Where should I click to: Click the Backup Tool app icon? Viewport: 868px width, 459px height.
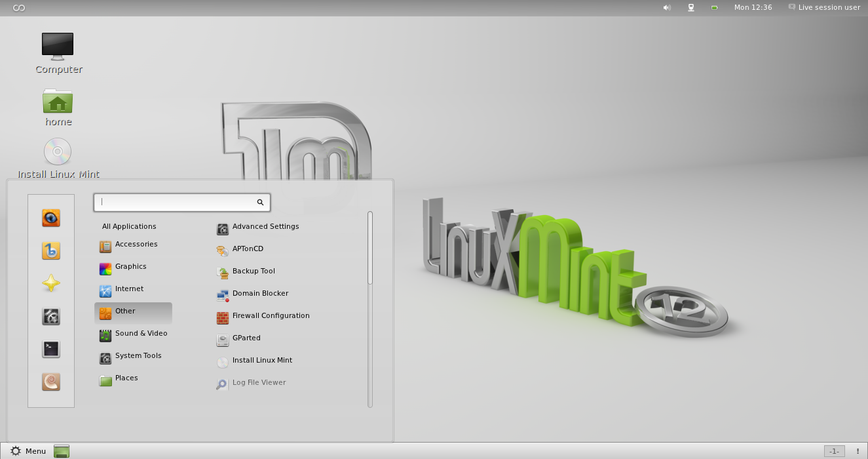coord(222,273)
